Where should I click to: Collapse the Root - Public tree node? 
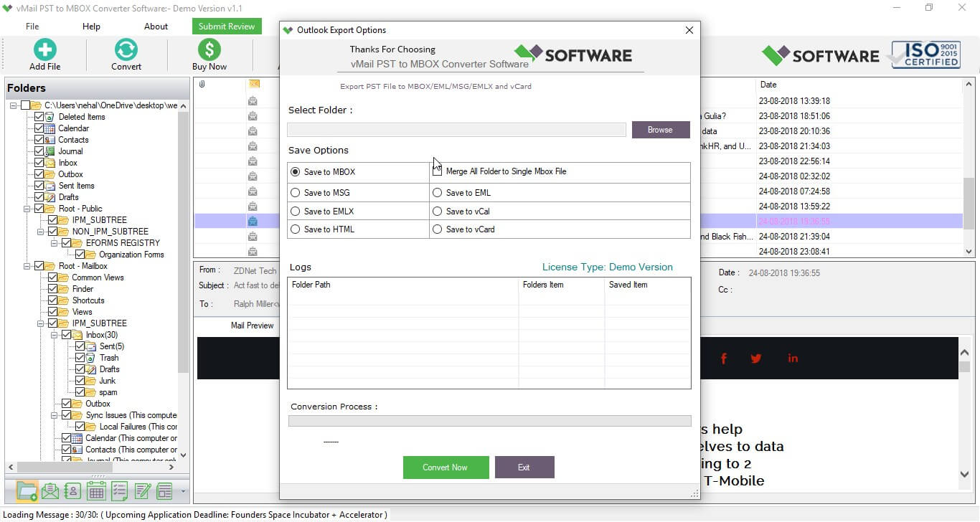[26, 209]
